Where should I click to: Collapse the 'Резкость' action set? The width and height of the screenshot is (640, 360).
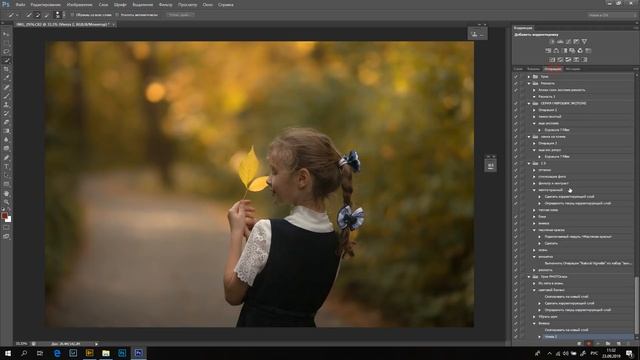pos(529,83)
